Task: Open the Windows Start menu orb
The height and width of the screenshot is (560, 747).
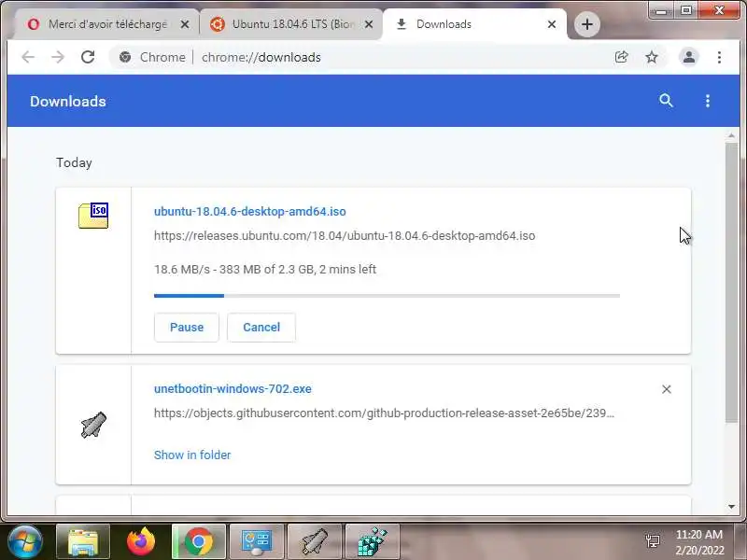Action: [25, 541]
